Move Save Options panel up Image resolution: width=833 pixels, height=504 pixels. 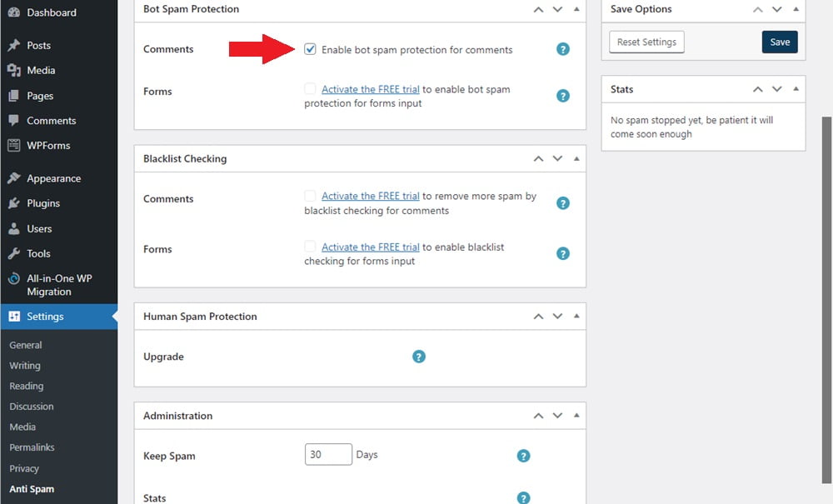757,9
